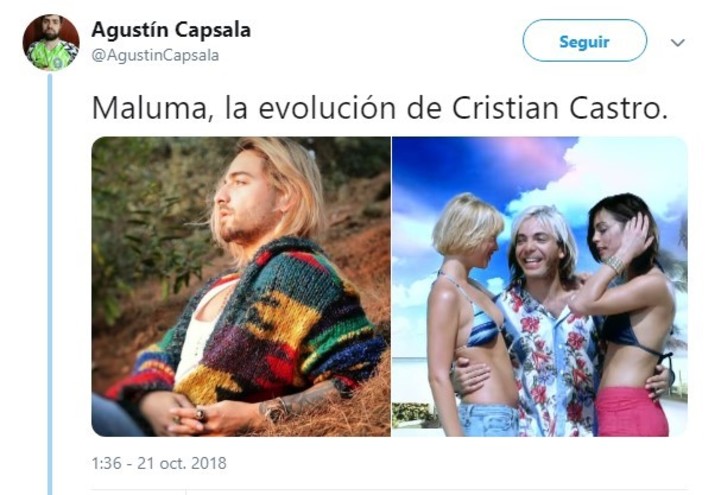The image size is (720, 495).
Task: Click the man's clasped hands with the ring
Action: 193,413
